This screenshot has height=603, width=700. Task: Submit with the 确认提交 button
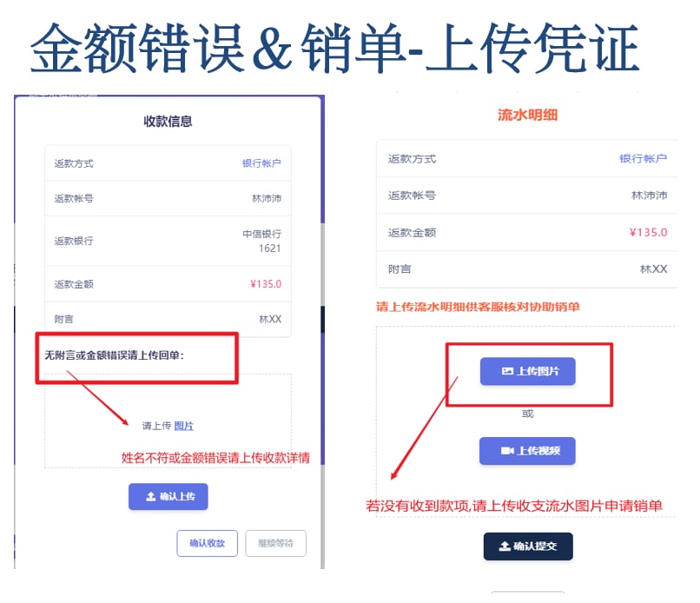(x=528, y=546)
